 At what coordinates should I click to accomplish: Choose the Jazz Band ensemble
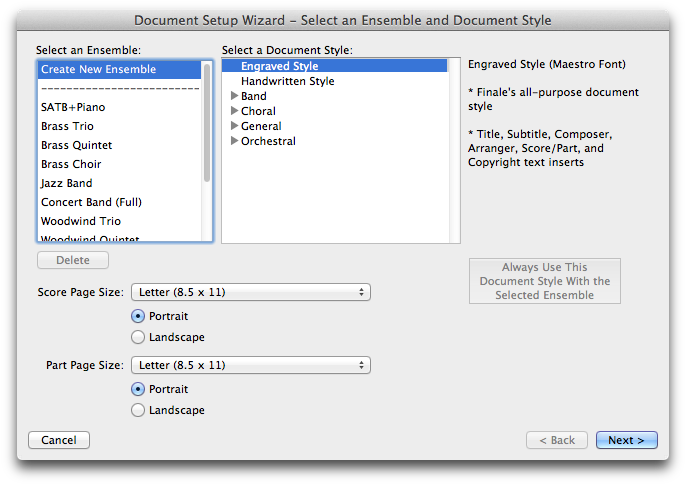tap(119, 183)
